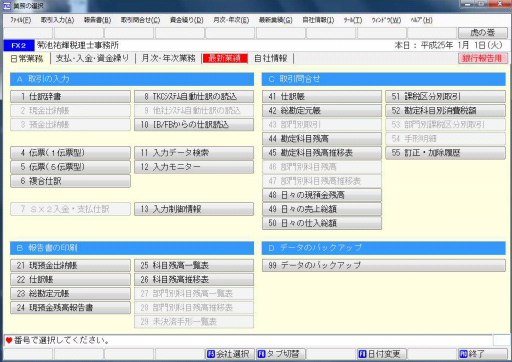Switch to the 自社情報 tab
The image size is (512, 362).
[x=271, y=58]
